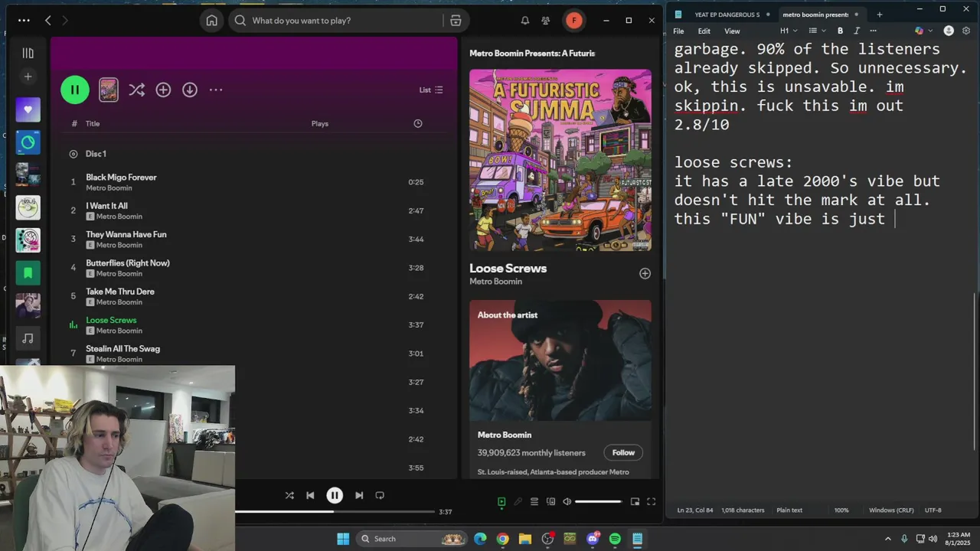Toggle repeat in player bar
This screenshot has width=980, height=551.
380,495
